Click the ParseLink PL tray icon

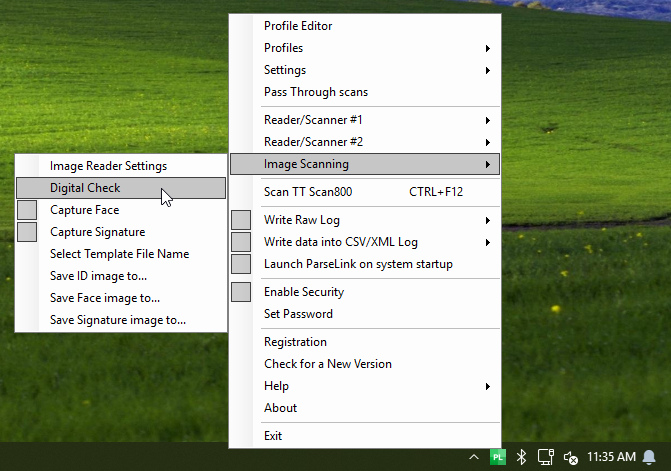click(x=498, y=457)
